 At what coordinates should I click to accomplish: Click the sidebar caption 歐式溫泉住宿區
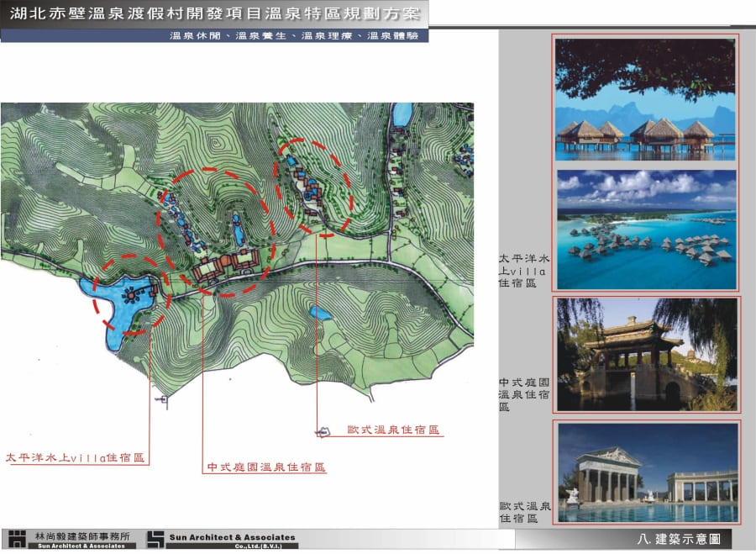click(x=524, y=513)
